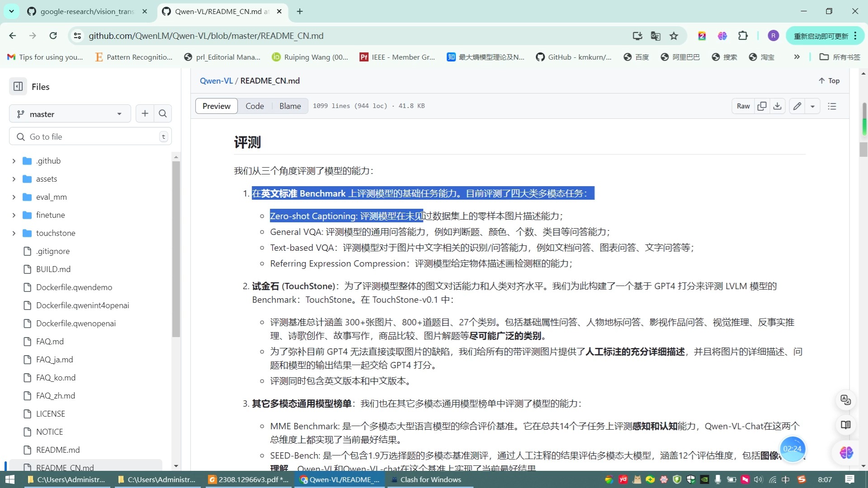Image resolution: width=868 pixels, height=488 pixels.
Task: Open Pattern Recognitio... bookmark
Action: pos(133,57)
